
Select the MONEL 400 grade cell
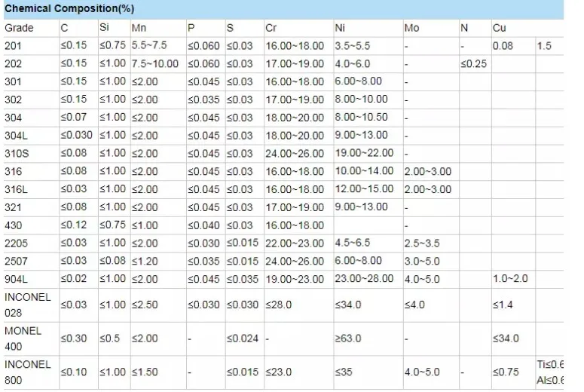tap(23, 338)
